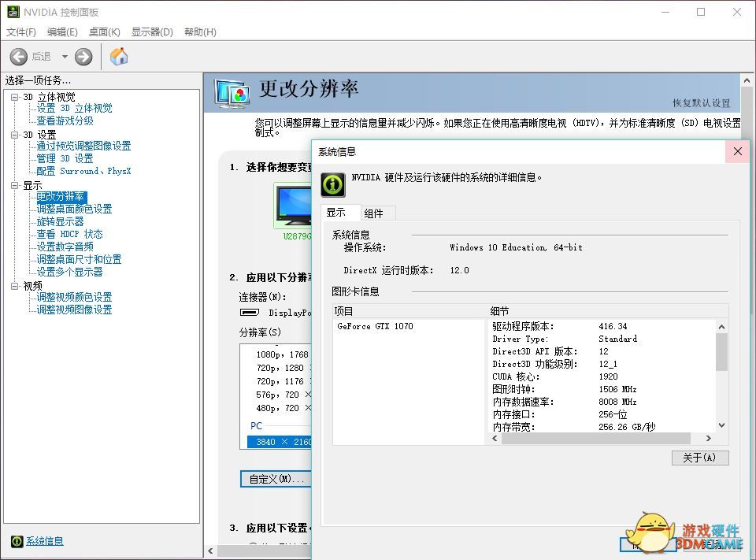Collapse the 显示 tree node
The width and height of the screenshot is (756, 560).
point(14,185)
